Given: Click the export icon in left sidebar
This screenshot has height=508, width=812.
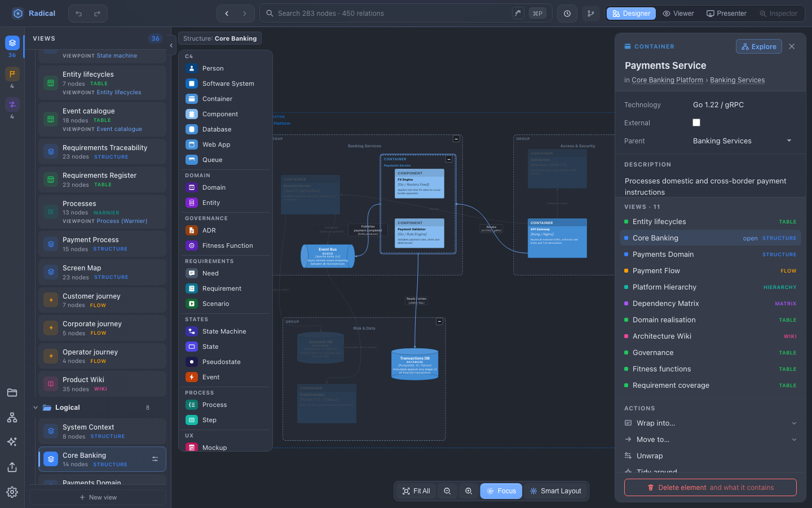Looking at the screenshot, I should [x=12, y=467].
